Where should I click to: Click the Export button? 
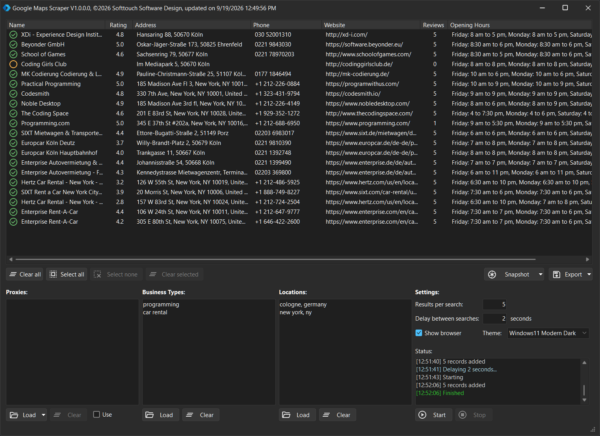567,274
